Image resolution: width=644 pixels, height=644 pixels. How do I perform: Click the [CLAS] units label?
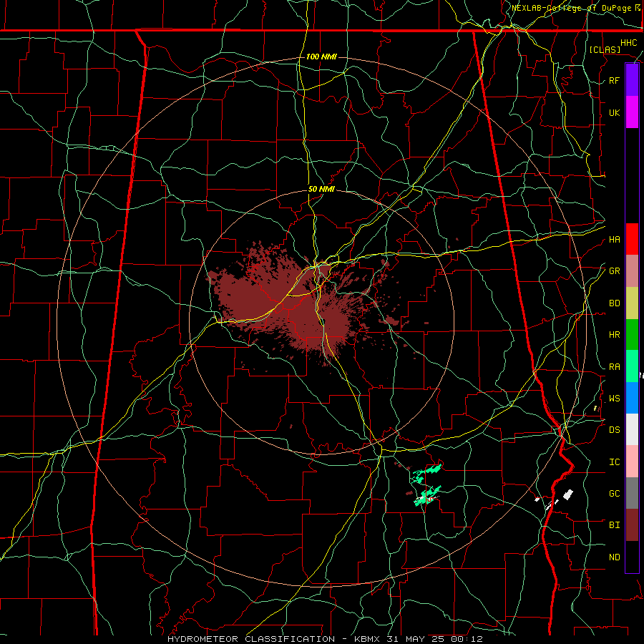coord(605,49)
